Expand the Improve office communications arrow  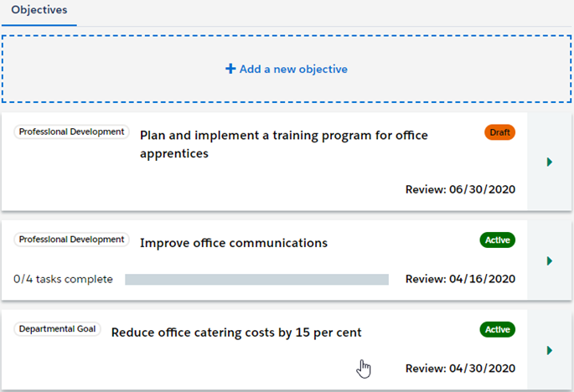tap(550, 261)
